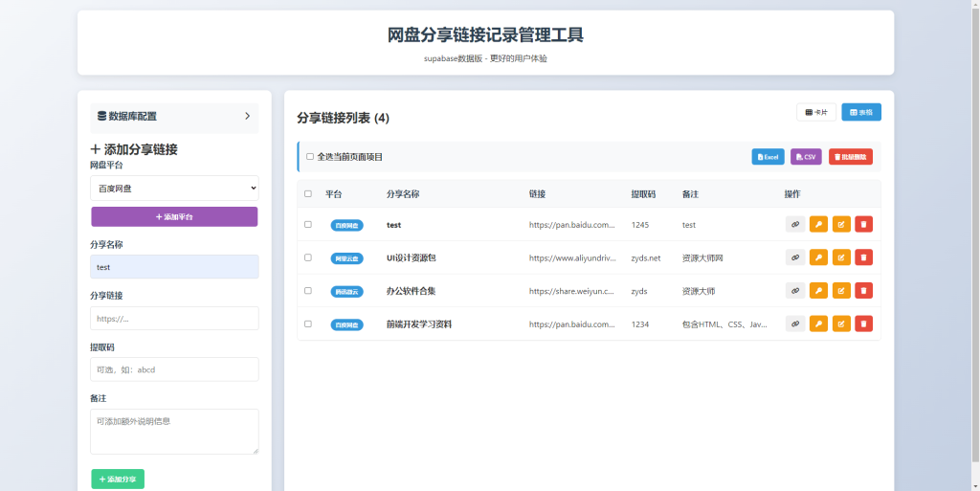
Task: Click 百度网盘 badge in the test row
Action: coord(346,225)
